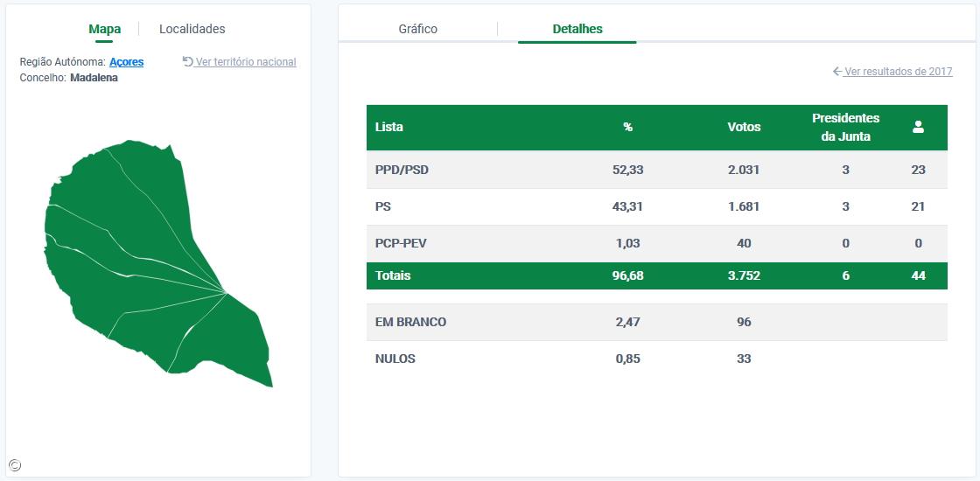Switch to the Mapa tab

105,29
